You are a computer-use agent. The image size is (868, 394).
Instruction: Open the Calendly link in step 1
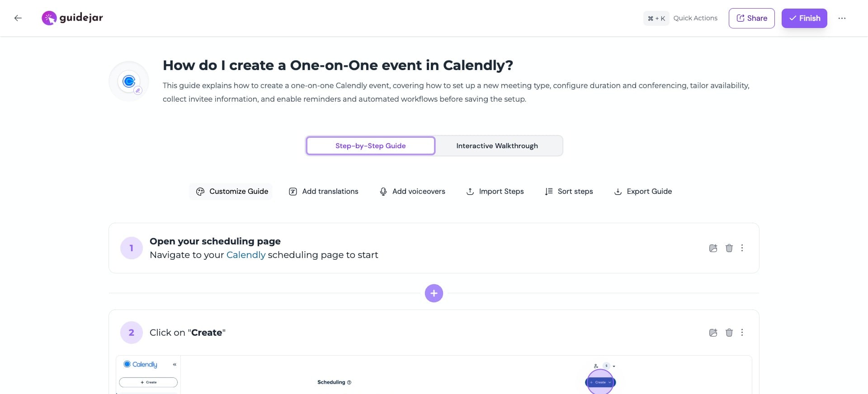245,255
